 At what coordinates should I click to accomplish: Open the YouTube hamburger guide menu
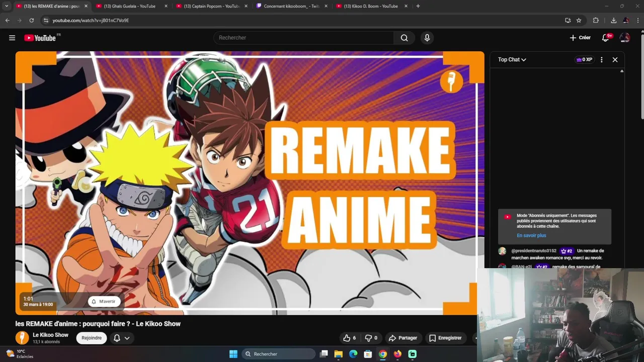[12, 38]
